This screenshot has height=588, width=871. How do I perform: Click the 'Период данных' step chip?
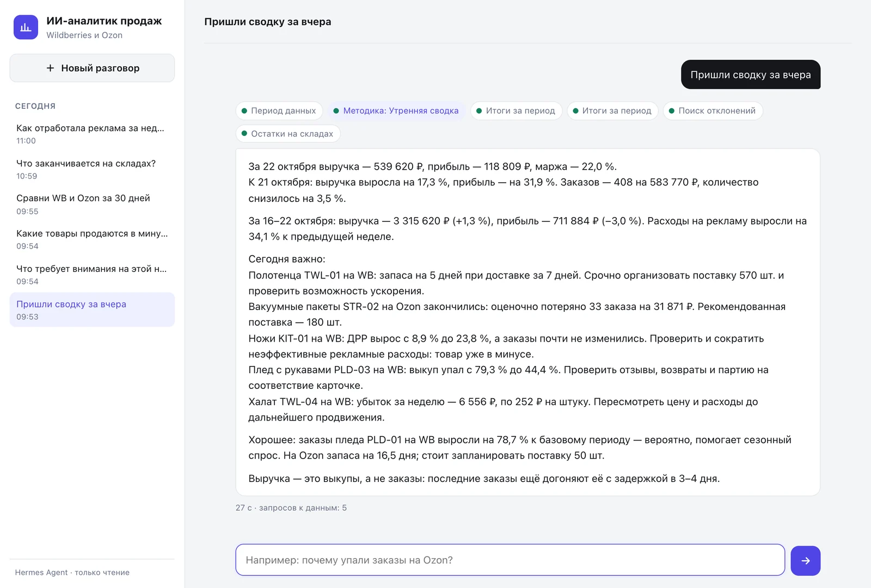point(279,111)
